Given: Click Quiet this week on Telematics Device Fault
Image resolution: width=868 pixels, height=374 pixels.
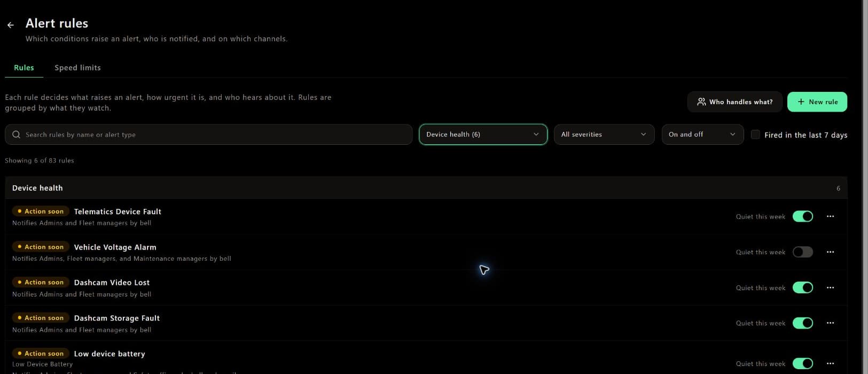Looking at the screenshot, I should [x=761, y=217].
